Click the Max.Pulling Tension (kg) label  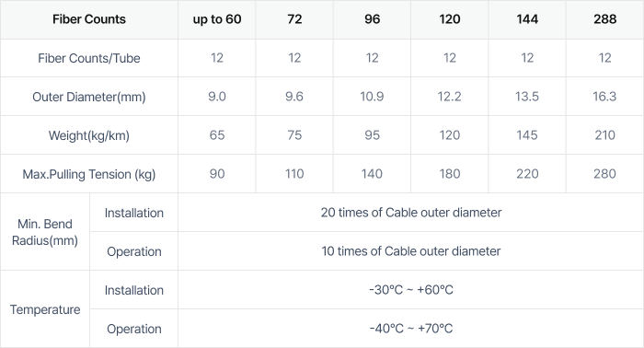[x=89, y=174]
